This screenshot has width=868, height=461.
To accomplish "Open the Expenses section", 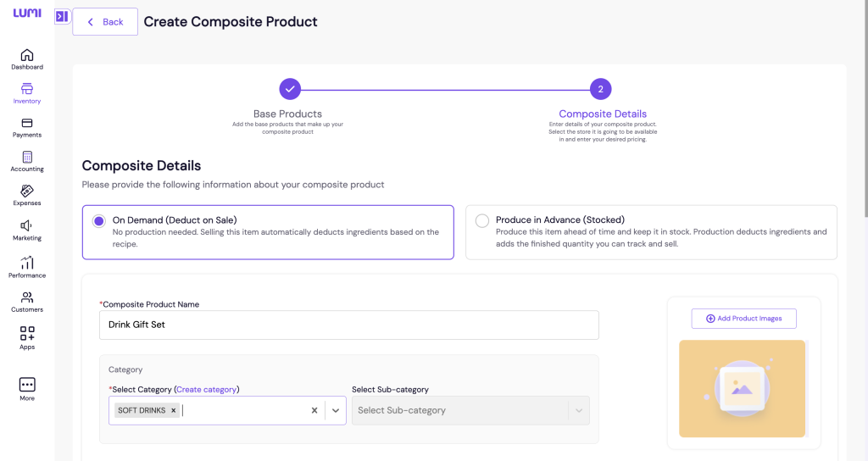I will click(27, 196).
